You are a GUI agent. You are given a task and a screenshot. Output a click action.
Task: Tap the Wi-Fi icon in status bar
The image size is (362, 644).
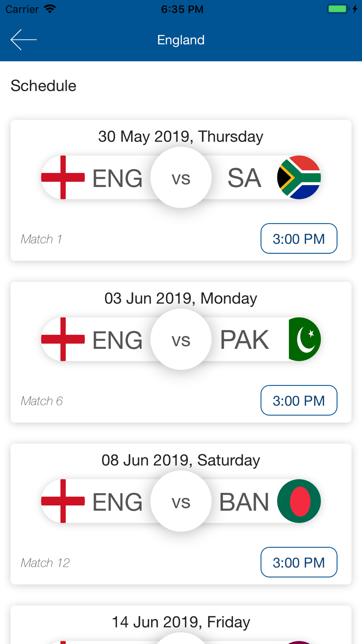50,9
